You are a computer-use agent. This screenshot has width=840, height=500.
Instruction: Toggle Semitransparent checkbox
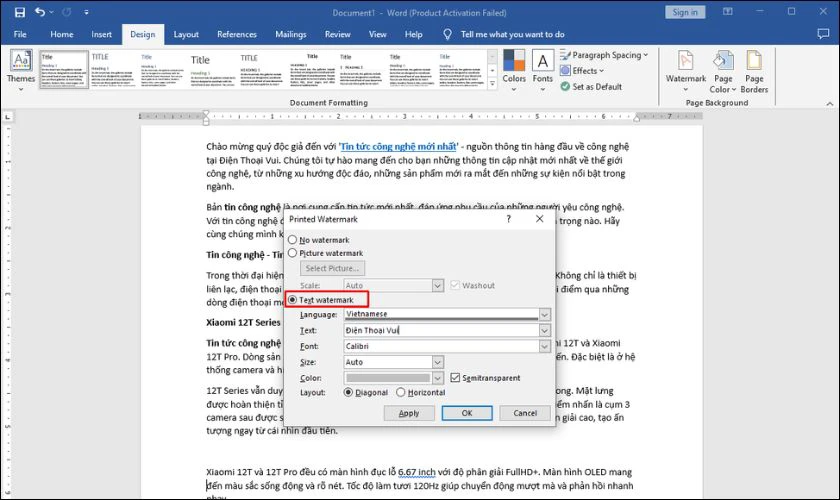[x=455, y=378]
